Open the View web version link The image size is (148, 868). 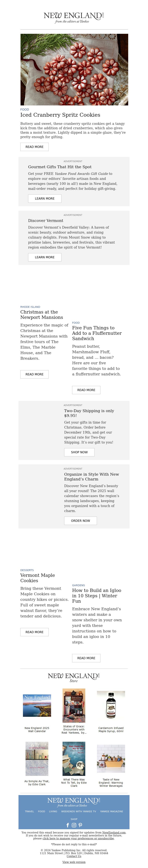click(x=74, y=862)
